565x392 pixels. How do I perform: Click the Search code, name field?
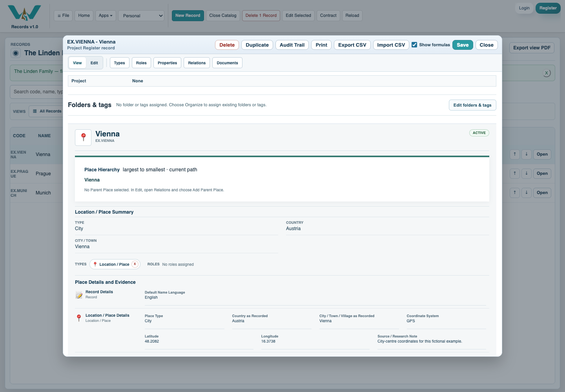(x=36, y=92)
